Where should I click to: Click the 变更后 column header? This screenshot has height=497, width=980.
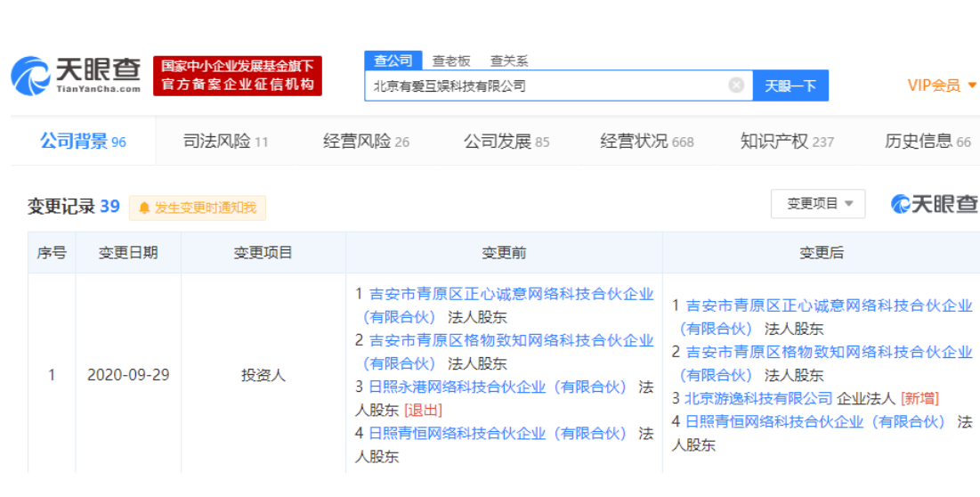click(x=822, y=253)
